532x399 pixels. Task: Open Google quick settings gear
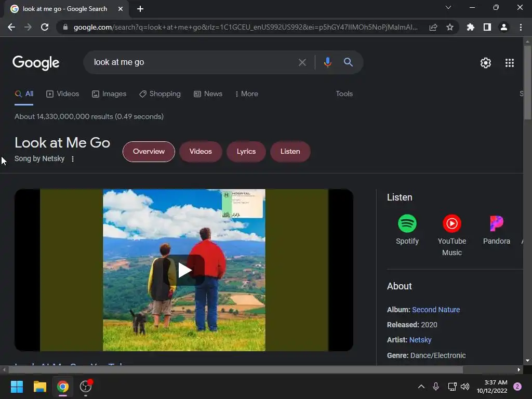point(486,63)
